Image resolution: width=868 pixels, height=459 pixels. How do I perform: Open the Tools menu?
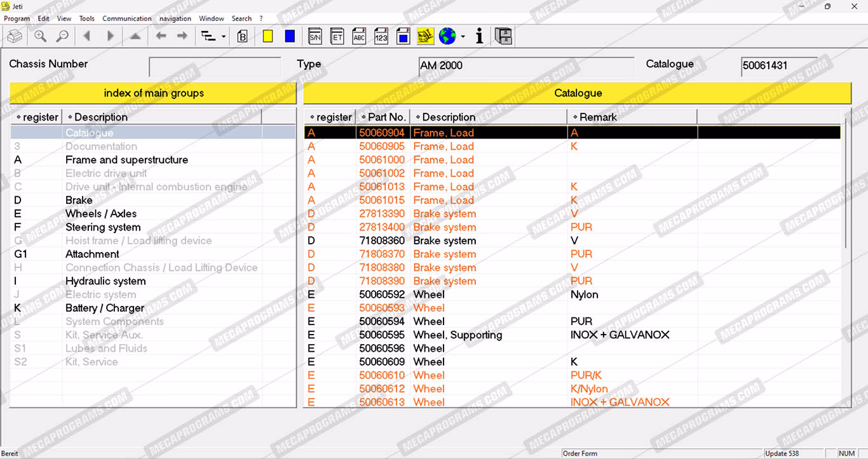point(86,18)
